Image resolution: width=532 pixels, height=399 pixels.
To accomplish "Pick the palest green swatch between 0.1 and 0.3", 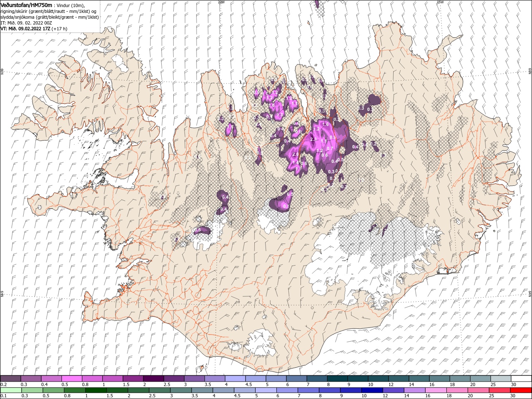I will [x=10, y=390].
